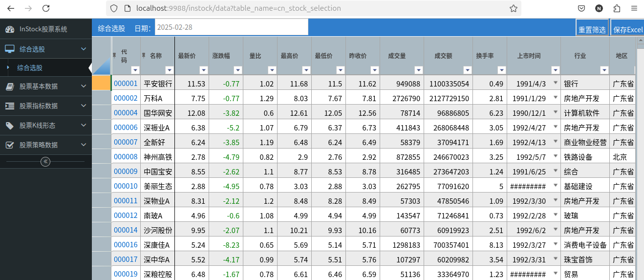This screenshot has width=644, height=280.
Task: Open browser hamburger application menu
Action: tap(634, 8)
